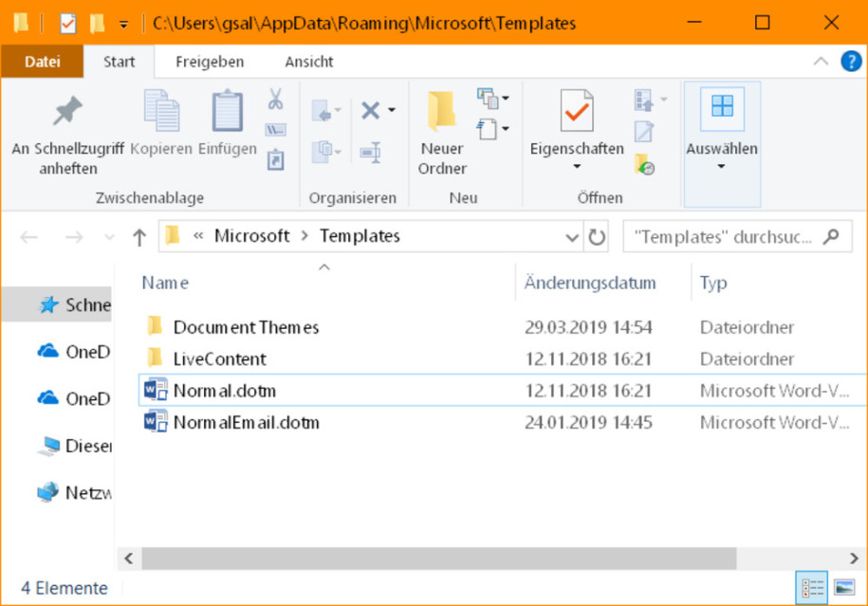Switch to the Ansicht tab
Viewport: 868px width, 606px height.
[x=309, y=62]
